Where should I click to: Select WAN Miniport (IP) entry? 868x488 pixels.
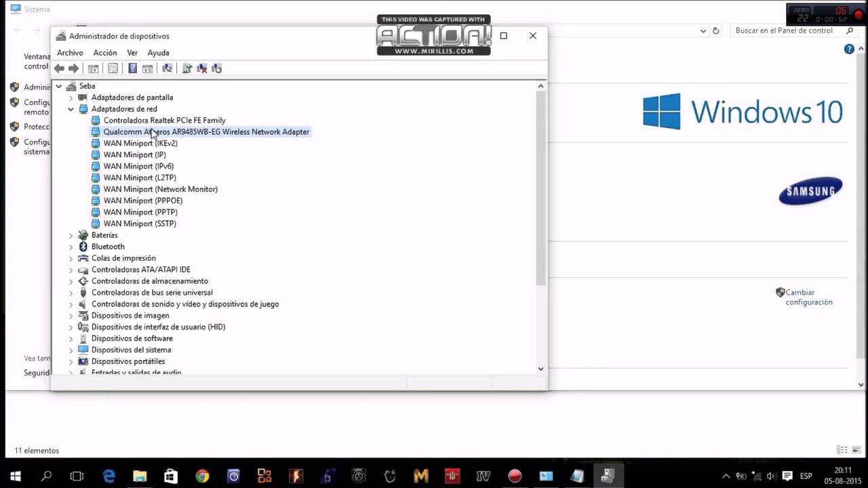(x=134, y=155)
